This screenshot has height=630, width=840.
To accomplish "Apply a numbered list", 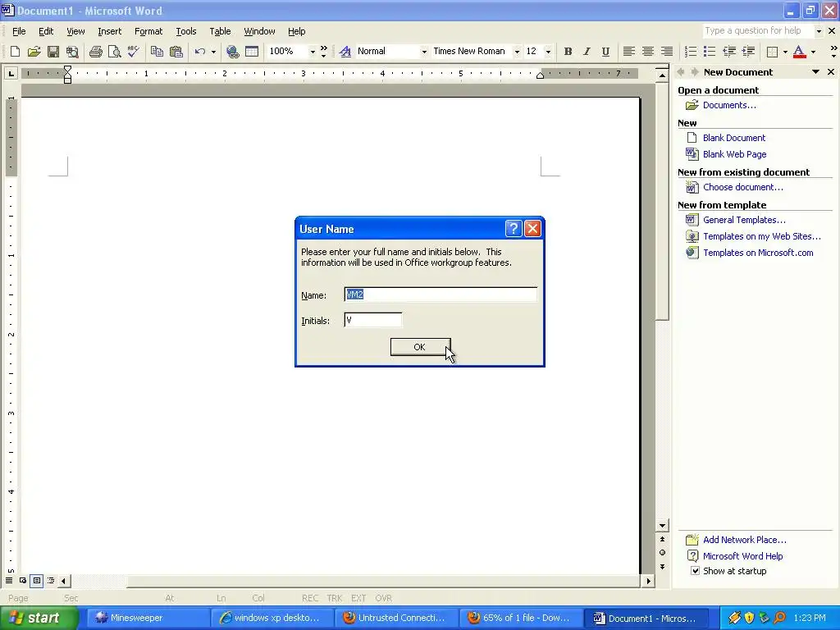I will coord(691,52).
